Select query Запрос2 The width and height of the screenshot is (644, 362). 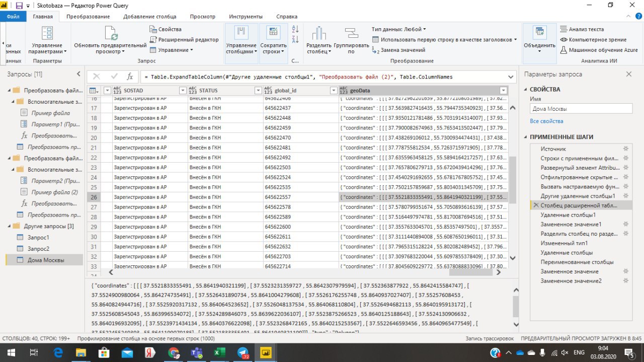coord(38,249)
